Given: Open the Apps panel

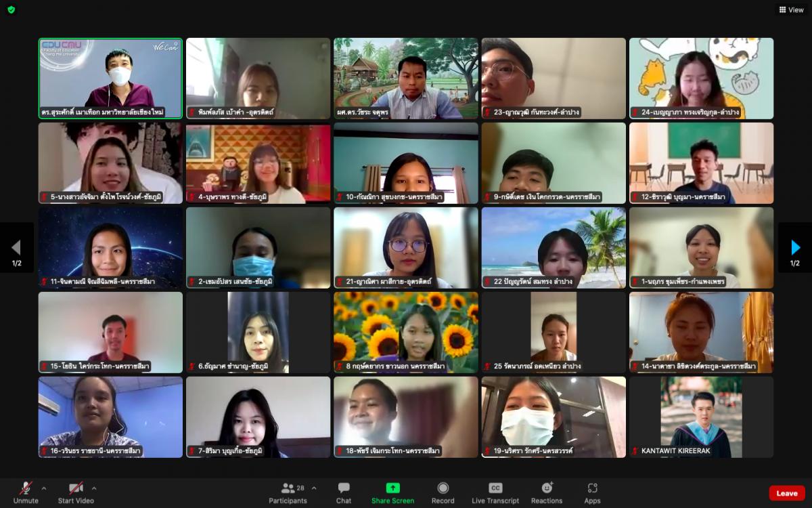Looking at the screenshot, I should (592, 492).
